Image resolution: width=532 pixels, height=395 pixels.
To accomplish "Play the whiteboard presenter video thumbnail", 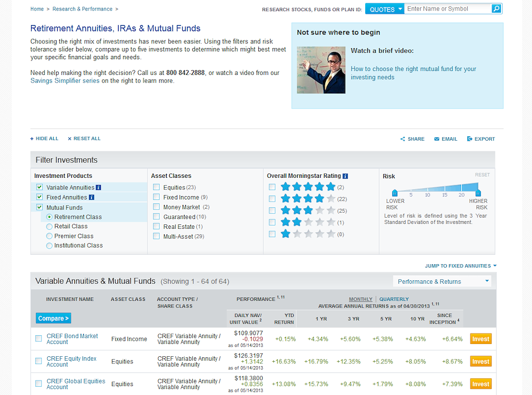I will [x=321, y=70].
